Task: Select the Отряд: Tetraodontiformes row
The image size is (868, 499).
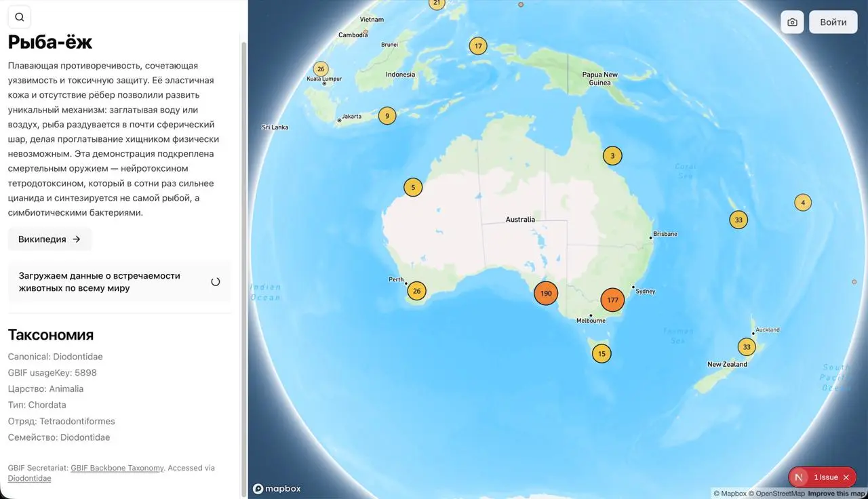Action: pos(62,422)
